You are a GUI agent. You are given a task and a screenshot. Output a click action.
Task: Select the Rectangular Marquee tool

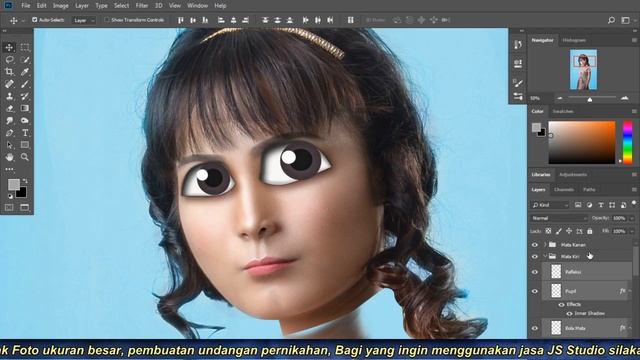point(25,47)
